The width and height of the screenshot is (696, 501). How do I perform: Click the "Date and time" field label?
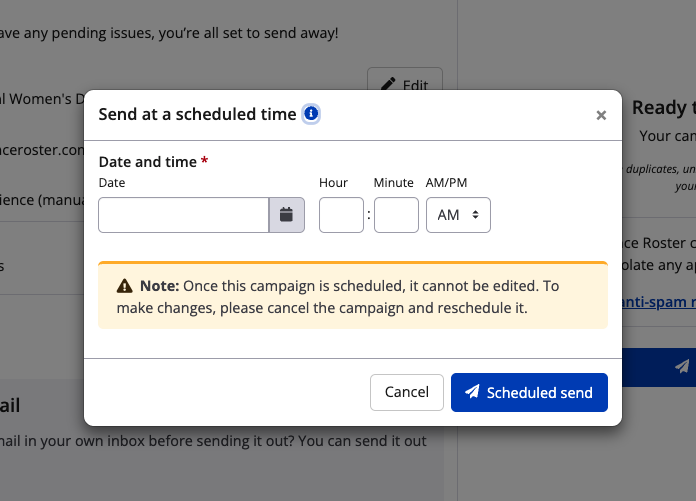(x=147, y=161)
